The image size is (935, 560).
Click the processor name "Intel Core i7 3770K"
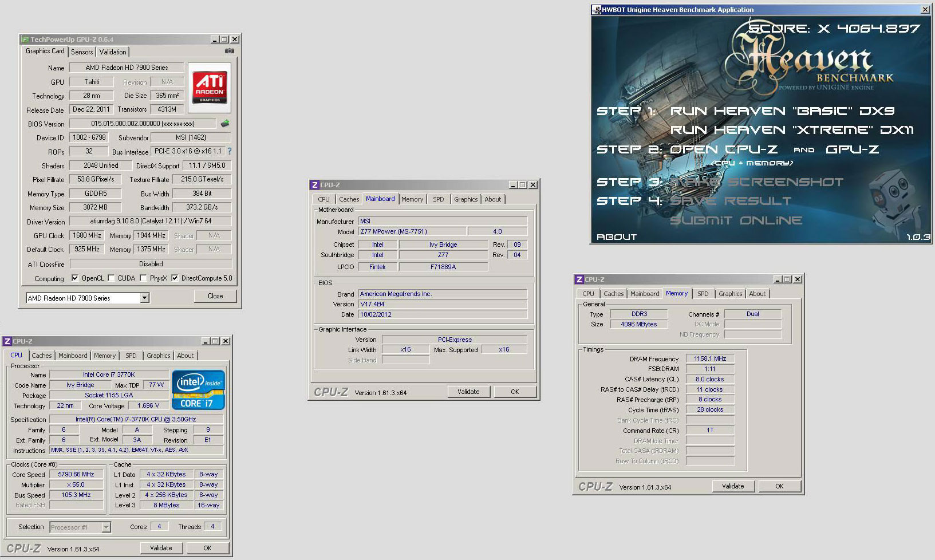(109, 374)
